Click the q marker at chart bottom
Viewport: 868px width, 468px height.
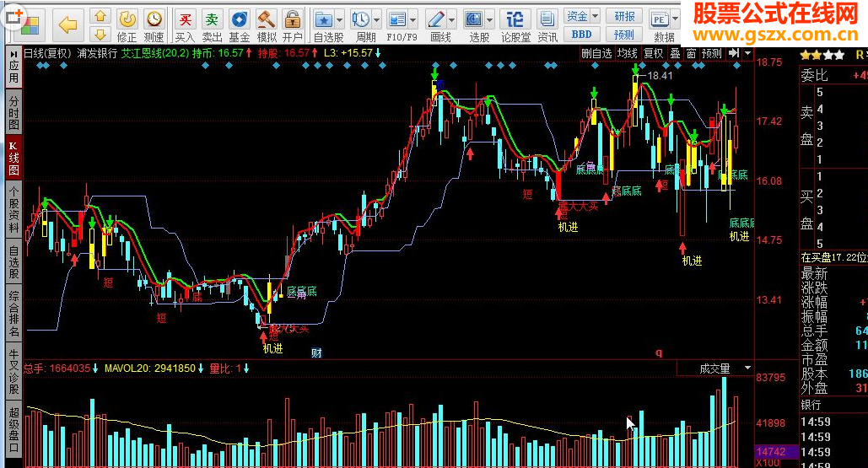point(659,352)
